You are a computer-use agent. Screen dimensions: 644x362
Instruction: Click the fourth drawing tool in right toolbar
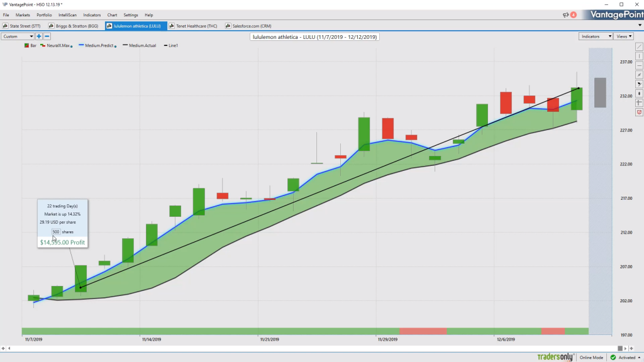639,75
